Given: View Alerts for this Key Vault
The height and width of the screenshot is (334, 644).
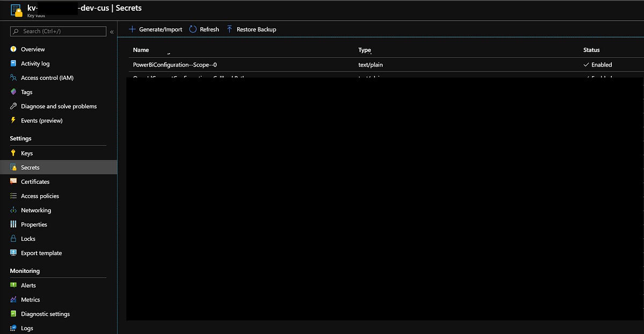Looking at the screenshot, I should click(x=28, y=285).
